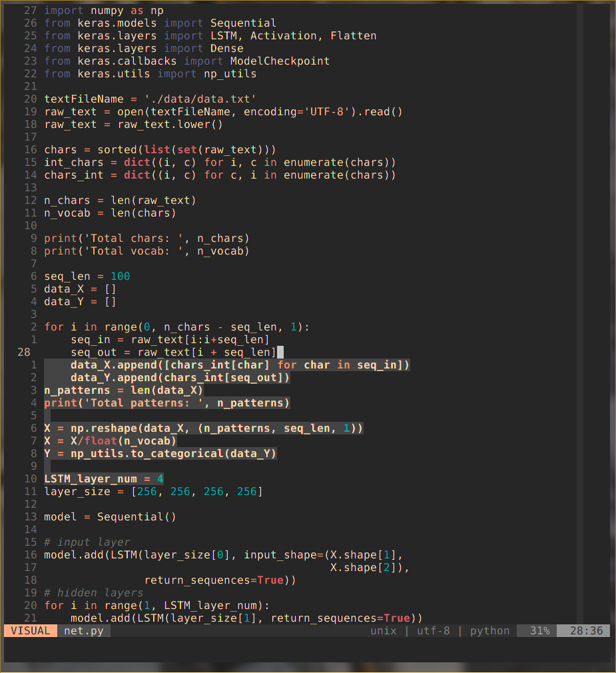Click 'input_shape=(X.shape[1],' argument
616x673 pixels.
pyautogui.click(x=324, y=555)
